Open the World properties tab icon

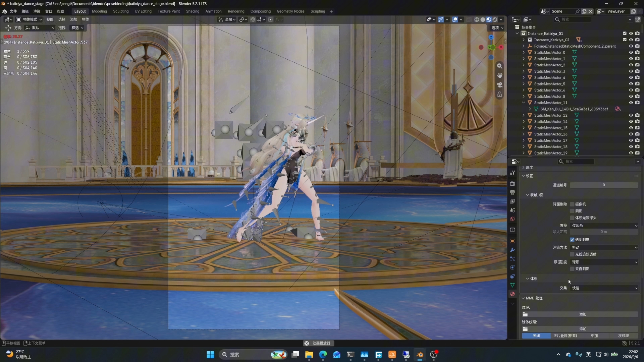tap(513, 219)
